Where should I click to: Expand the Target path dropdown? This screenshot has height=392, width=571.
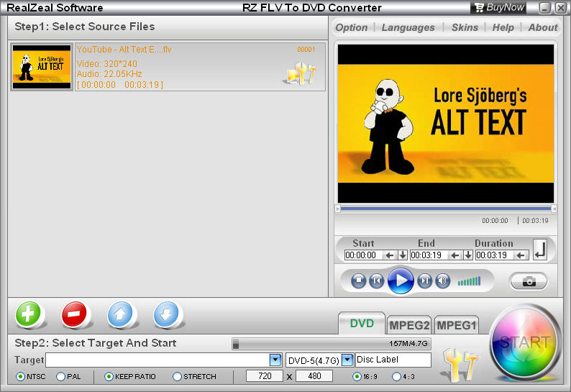pyautogui.click(x=275, y=360)
